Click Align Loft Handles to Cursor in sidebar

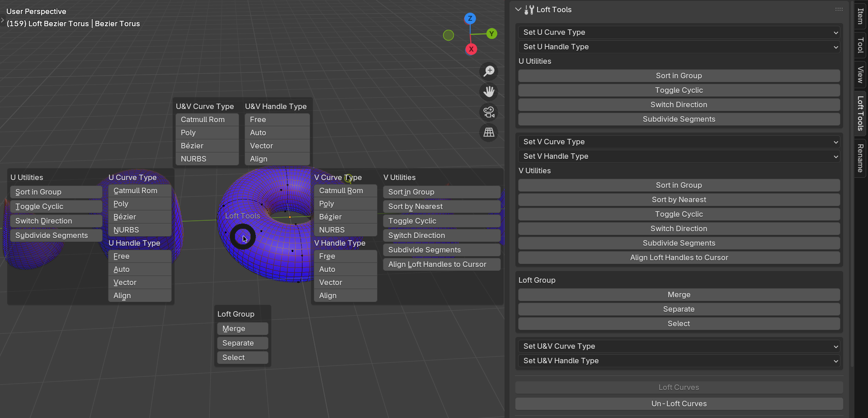pos(679,257)
